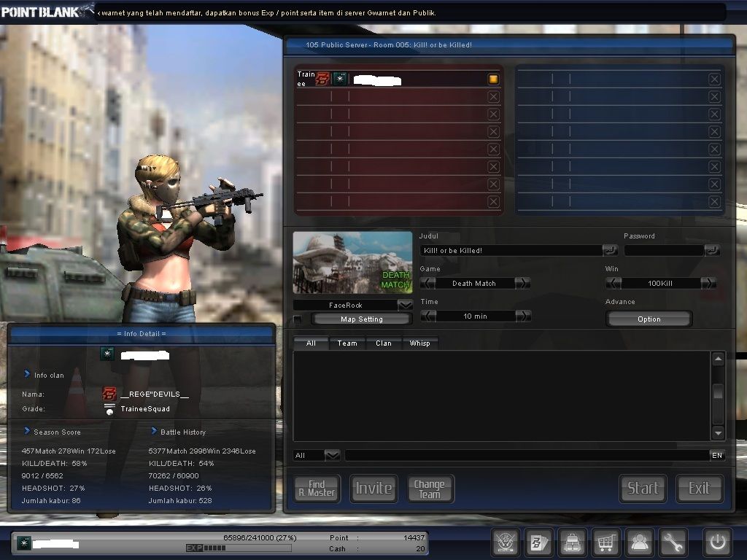747x560 pixels.
Task: Open the community friends icon
Action: [639, 542]
